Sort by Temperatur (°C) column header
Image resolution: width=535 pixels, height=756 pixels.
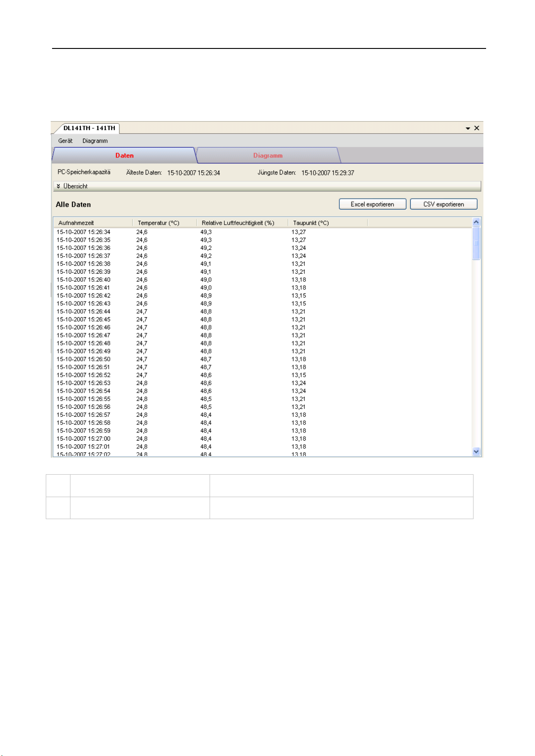coord(165,223)
